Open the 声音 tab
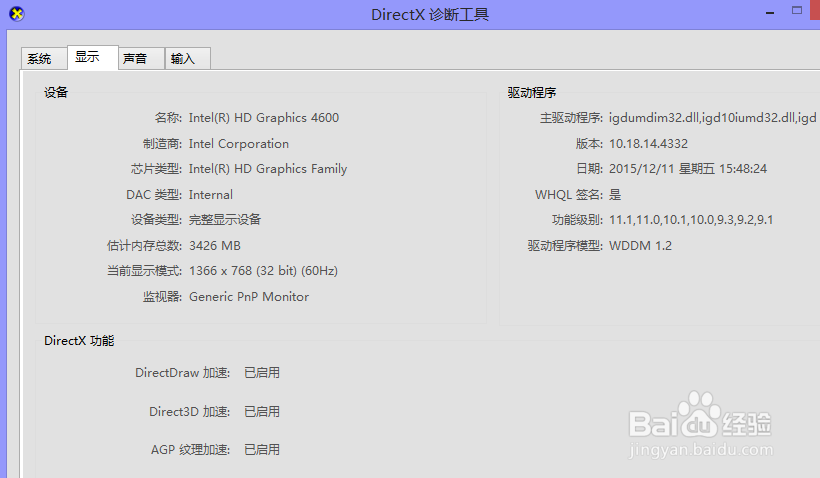 click(x=141, y=59)
